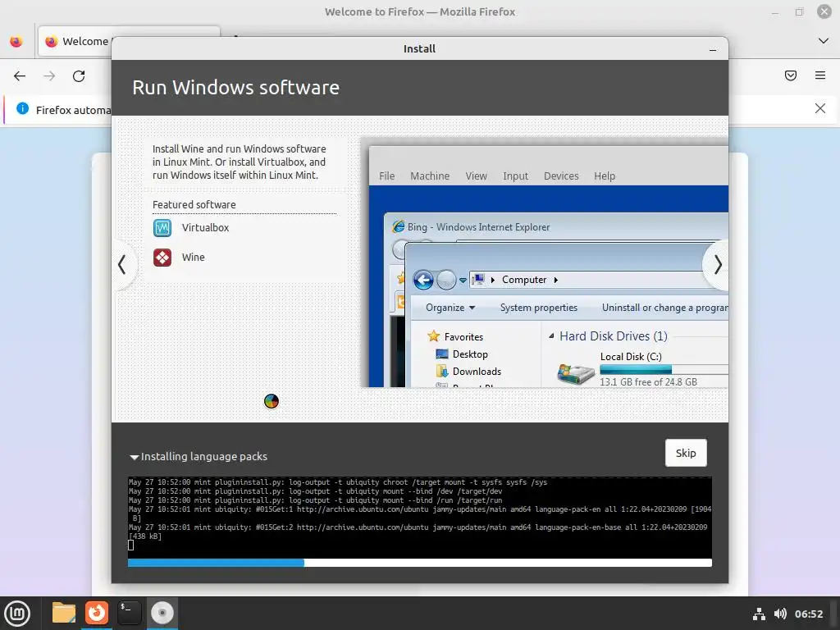Collapse the Installing language packs log
840x630 pixels.
click(x=134, y=457)
